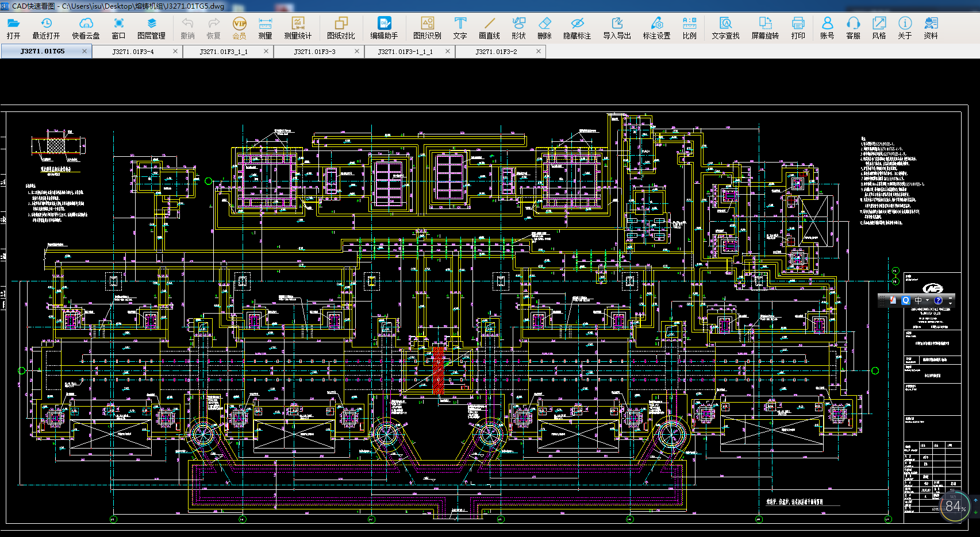Image resolution: width=980 pixels, height=537 pixels.
Task: Toggle 隐藏标注 hide annotations
Action: click(x=577, y=28)
